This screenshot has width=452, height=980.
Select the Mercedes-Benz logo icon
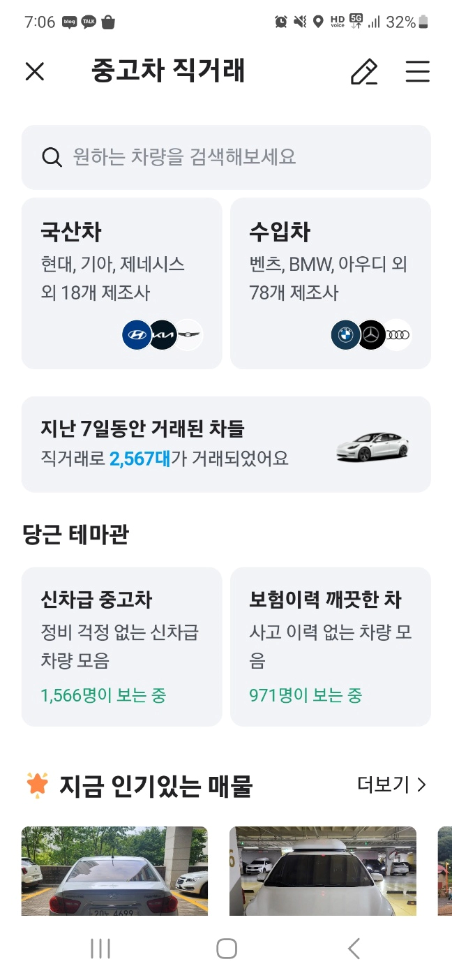371,334
